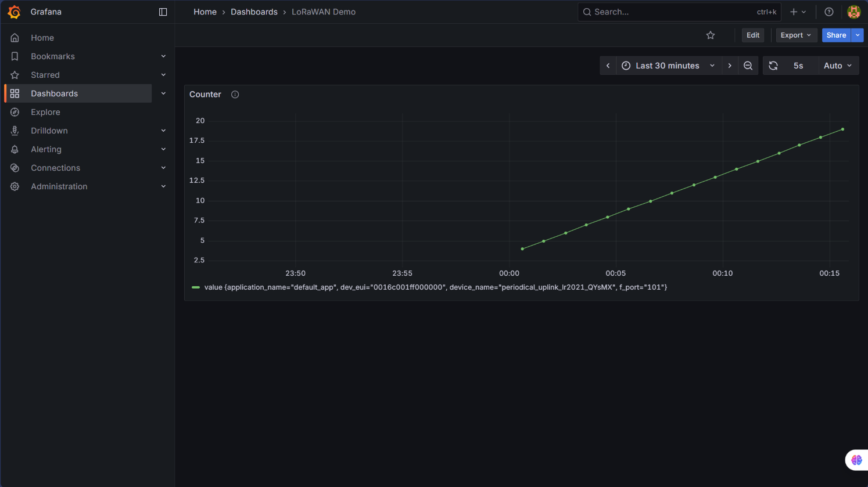Open Bookmarks in the sidebar

[x=53, y=56]
